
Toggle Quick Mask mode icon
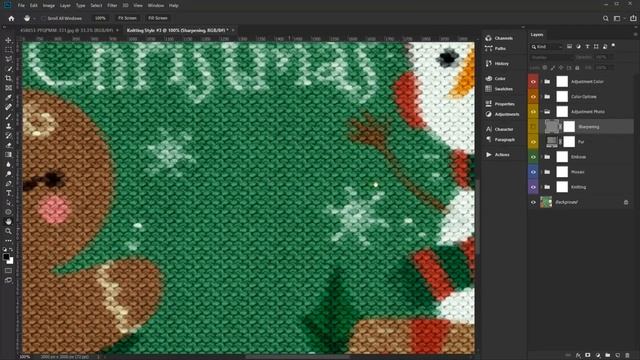click(x=8, y=271)
